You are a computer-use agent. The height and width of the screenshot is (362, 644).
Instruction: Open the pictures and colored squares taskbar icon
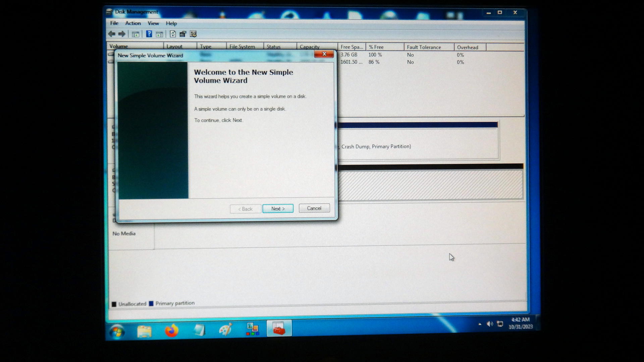coord(252,329)
